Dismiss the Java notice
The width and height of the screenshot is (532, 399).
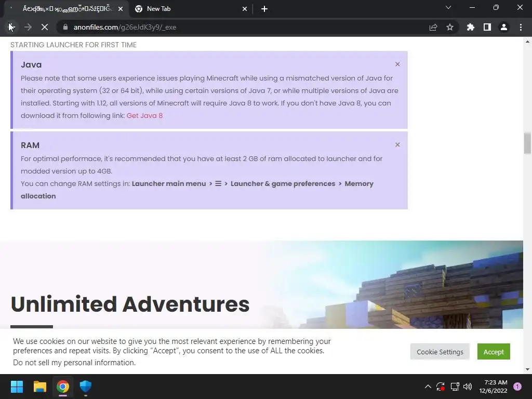click(397, 64)
